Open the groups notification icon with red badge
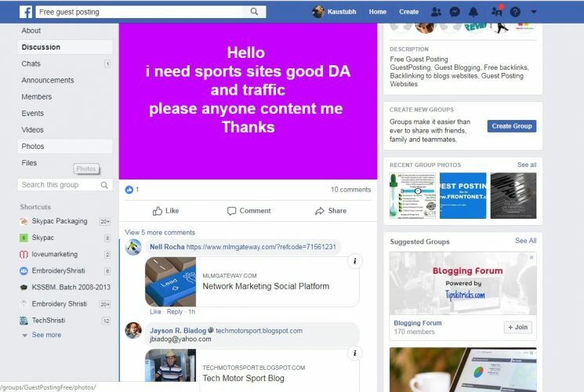Image resolution: width=584 pixels, height=392 pixels. (497, 11)
